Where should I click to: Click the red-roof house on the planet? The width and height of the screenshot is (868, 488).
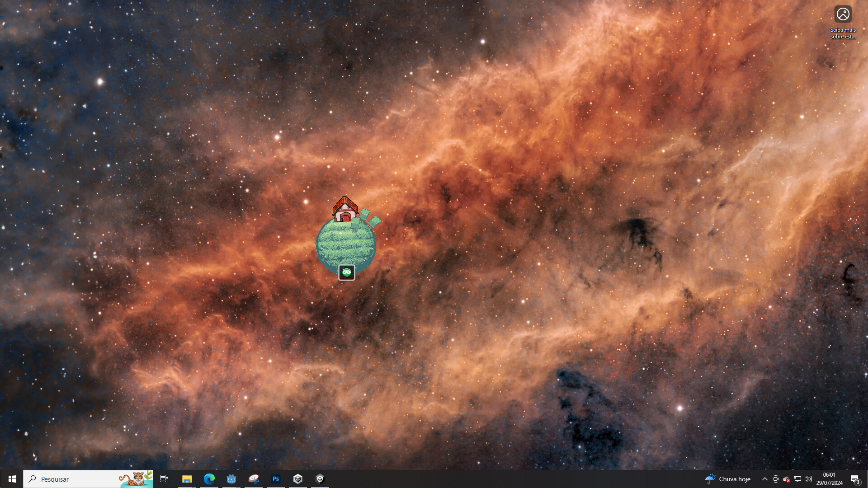tap(345, 209)
